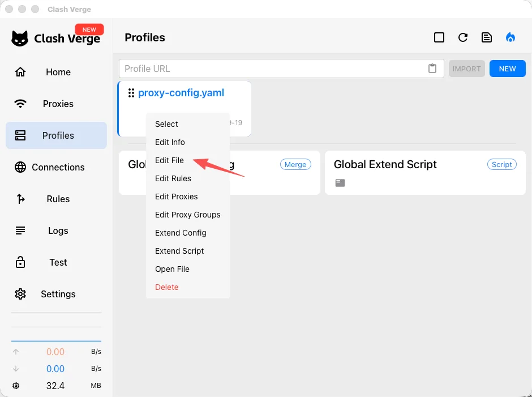Click the Proxies wifi icon
Screen dimensions: 532x397
(x=20, y=104)
